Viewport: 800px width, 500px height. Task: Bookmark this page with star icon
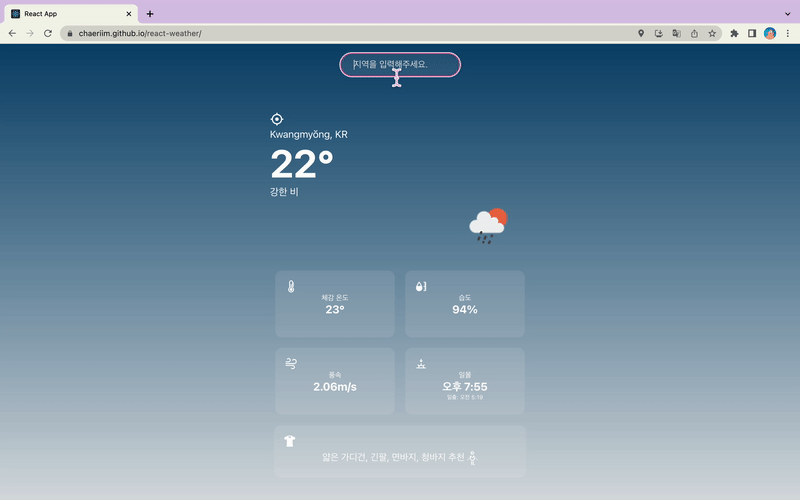[712, 33]
